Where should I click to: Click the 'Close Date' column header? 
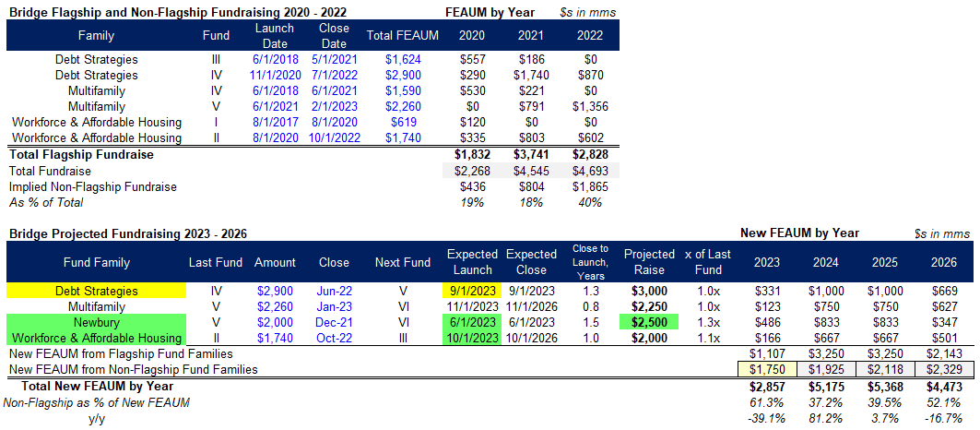tap(334, 36)
